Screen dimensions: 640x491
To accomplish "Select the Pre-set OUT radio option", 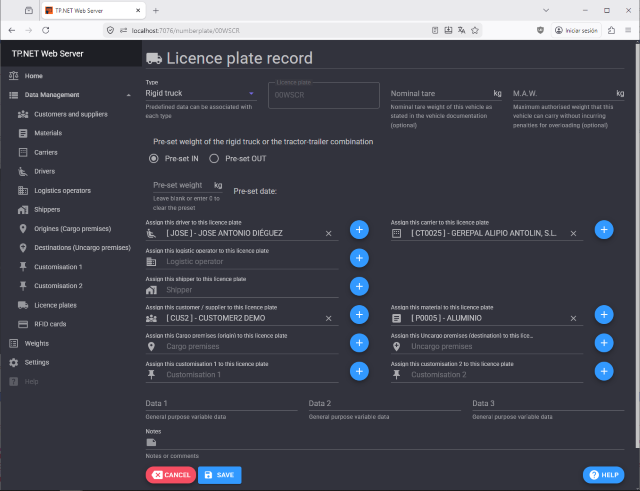I will tap(217, 158).
